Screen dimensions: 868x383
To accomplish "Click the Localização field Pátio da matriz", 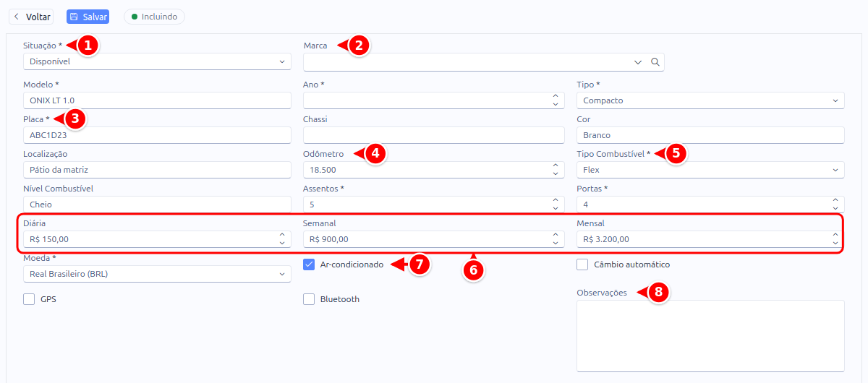I will tap(157, 170).
